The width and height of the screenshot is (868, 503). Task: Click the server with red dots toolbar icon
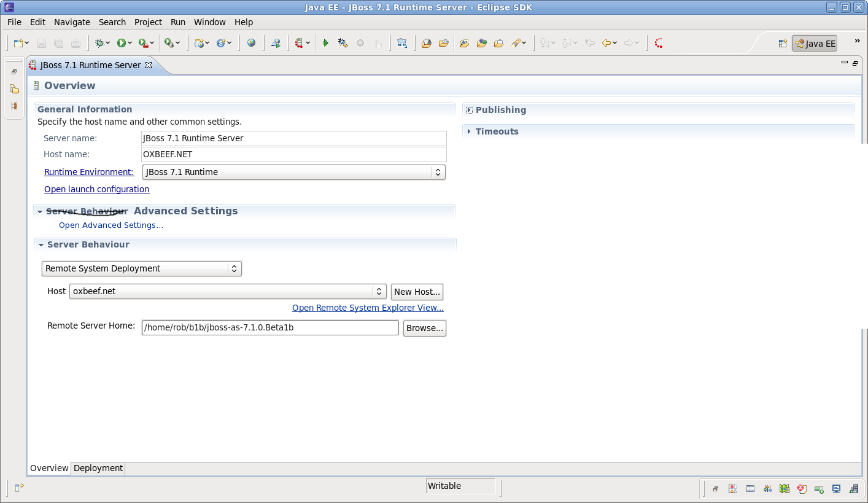299,43
